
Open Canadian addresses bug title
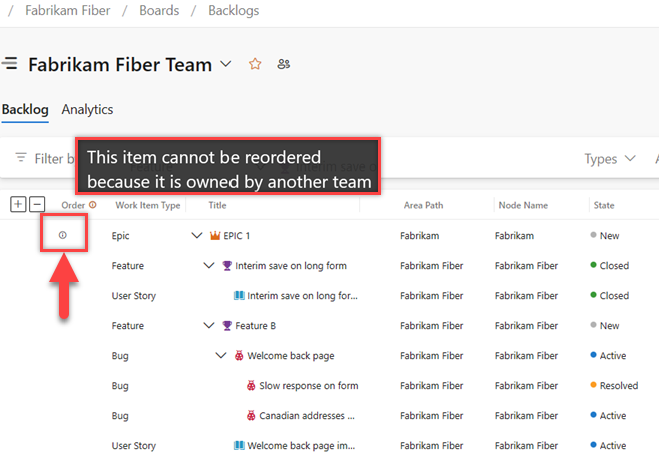click(307, 416)
